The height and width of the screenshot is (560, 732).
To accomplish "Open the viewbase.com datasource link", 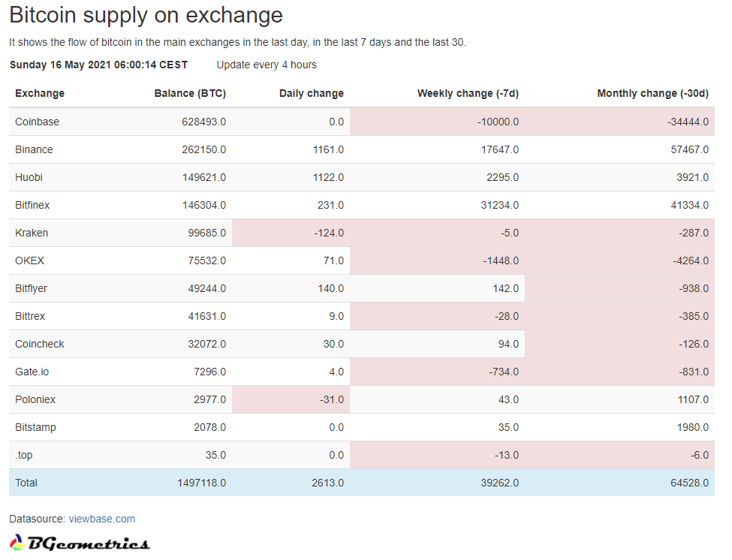I will tap(102, 519).
